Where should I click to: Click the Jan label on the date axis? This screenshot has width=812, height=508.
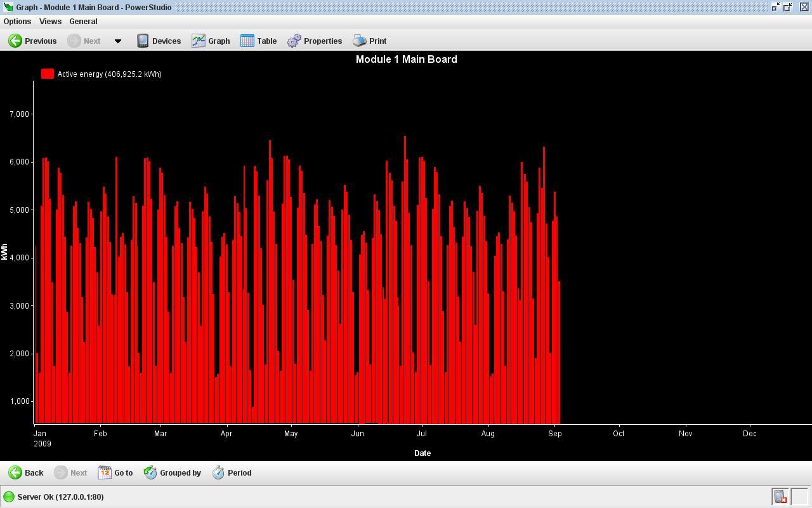[39, 434]
